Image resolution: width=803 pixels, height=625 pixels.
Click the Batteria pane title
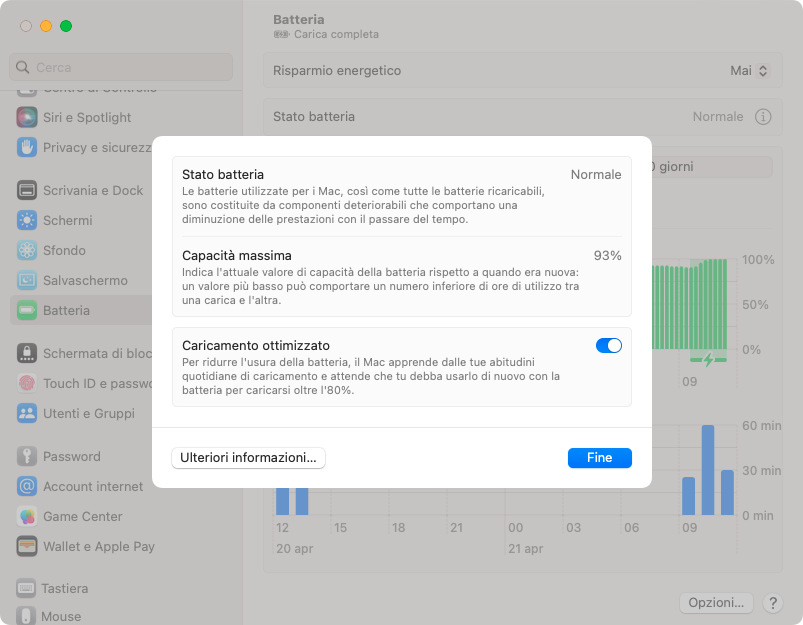click(299, 19)
